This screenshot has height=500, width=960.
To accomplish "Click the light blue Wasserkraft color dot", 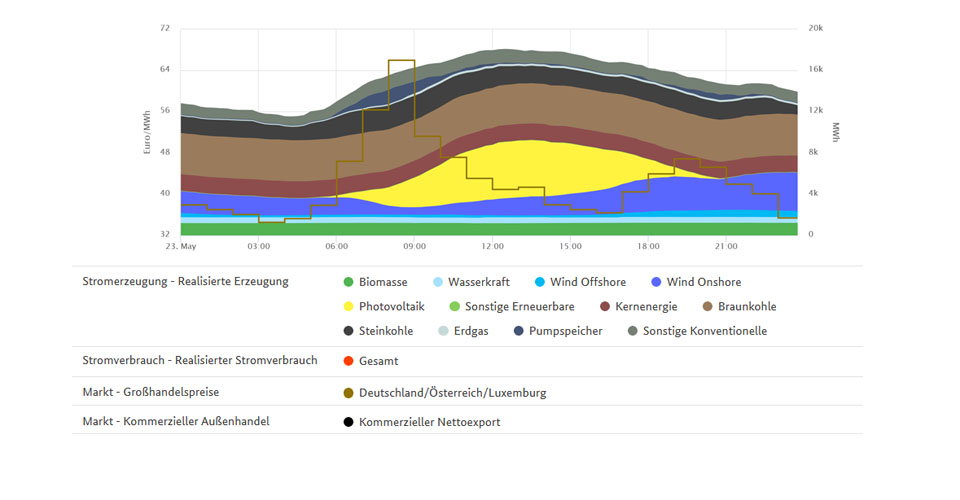I will (438, 282).
